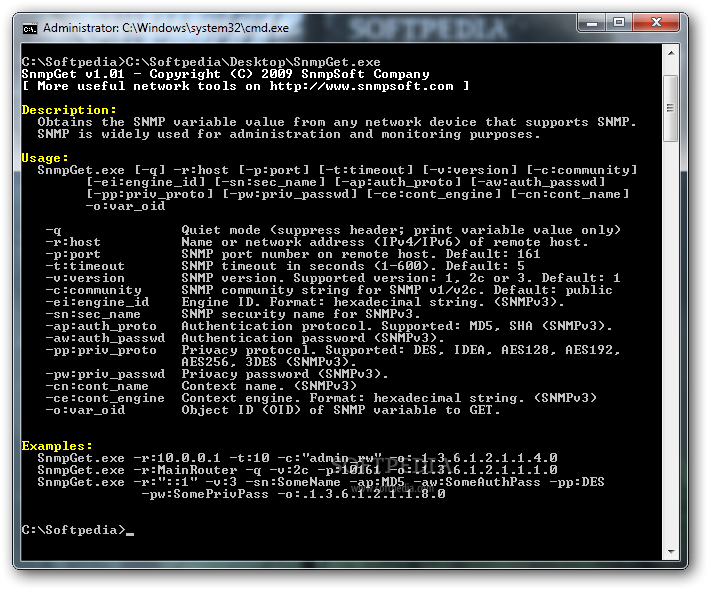Click the scrollbar up arrow
The height and width of the screenshot is (590, 709).
point(671,53)
